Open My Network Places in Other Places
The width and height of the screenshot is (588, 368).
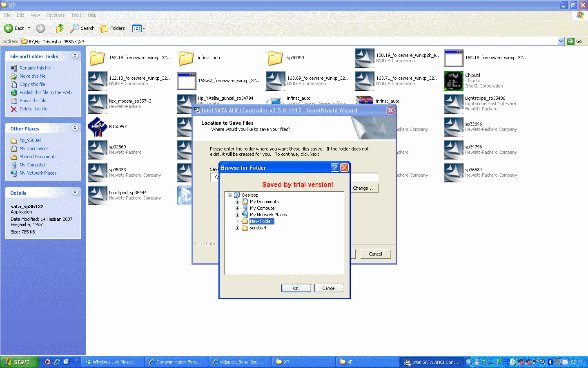38,173
